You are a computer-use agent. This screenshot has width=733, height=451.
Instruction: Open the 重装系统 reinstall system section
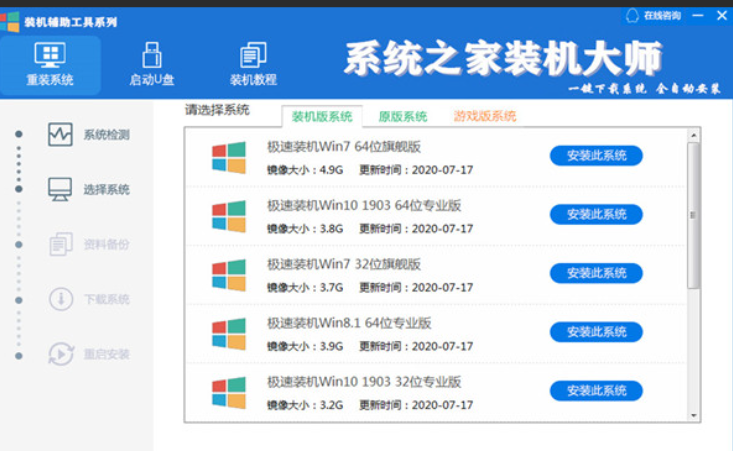(x=50, y=65)
